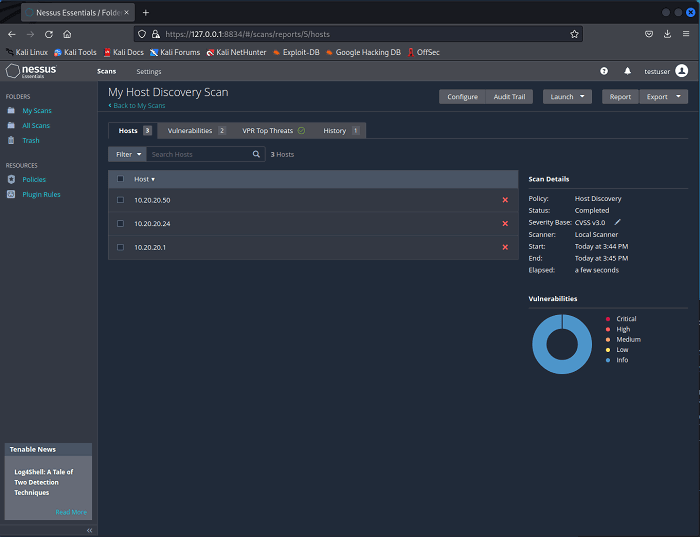Expand the Launch dropdown button
The height and width of the screenshot is (537, 700).
click(x=567, y=97)
